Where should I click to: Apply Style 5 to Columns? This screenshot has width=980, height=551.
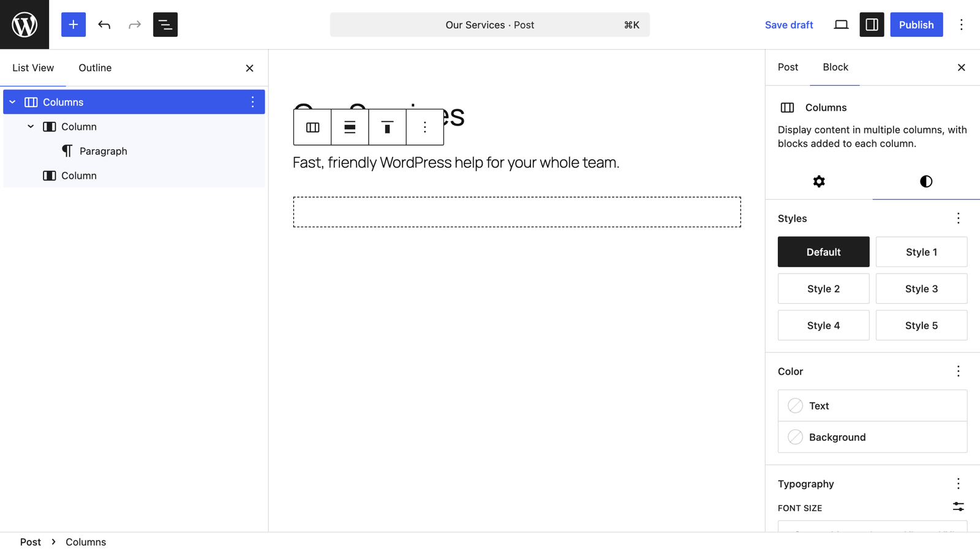click(x=921, y=325)
